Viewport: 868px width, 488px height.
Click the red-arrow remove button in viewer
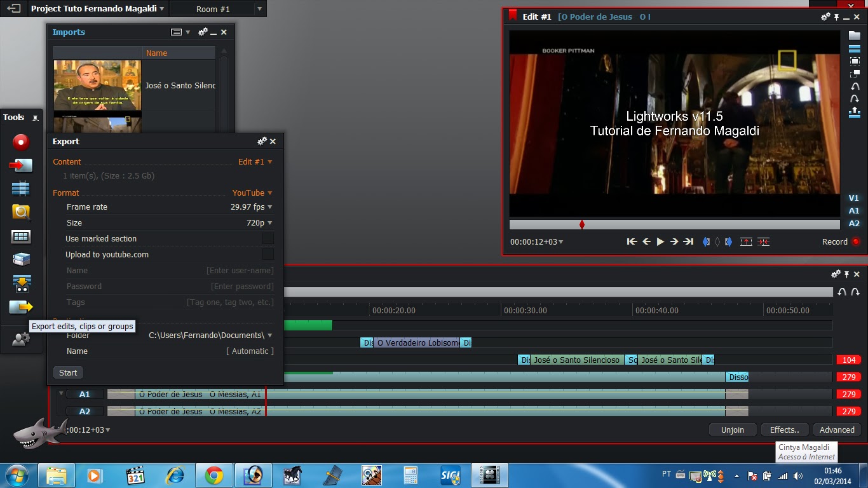(746, 241)
